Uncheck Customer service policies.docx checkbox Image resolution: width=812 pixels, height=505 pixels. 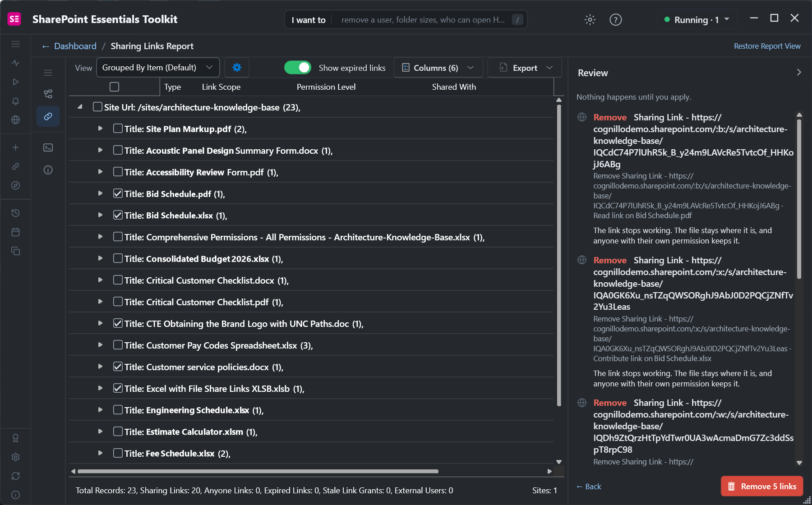pos(118,367)
